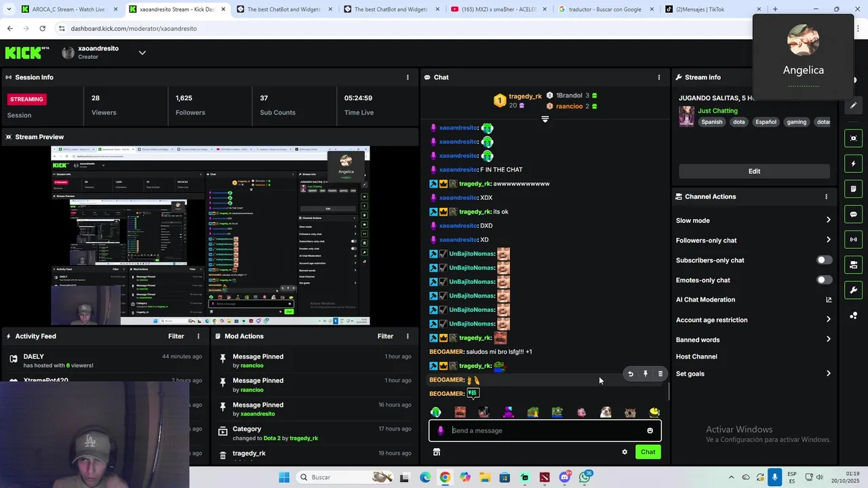
Task: Open Activity Feed Filter
Action: pyautogui.click(x=176, y=336)
